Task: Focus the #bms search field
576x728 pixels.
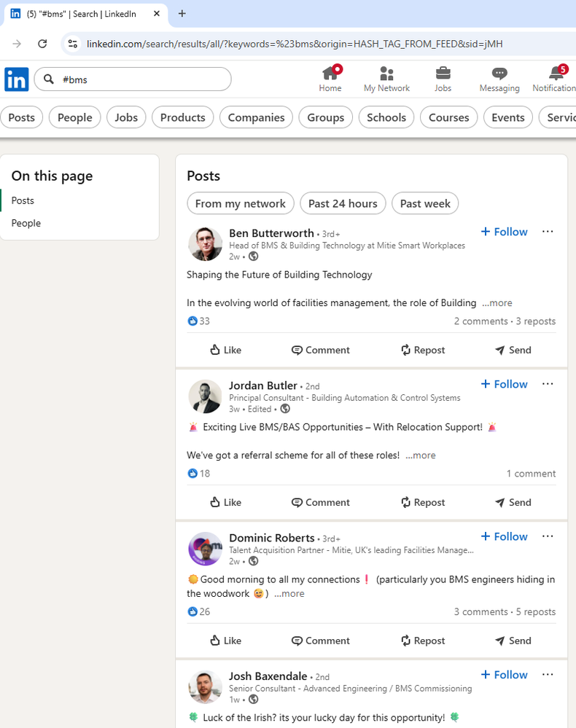Action: pyautogui.click(x=133, y=79)
